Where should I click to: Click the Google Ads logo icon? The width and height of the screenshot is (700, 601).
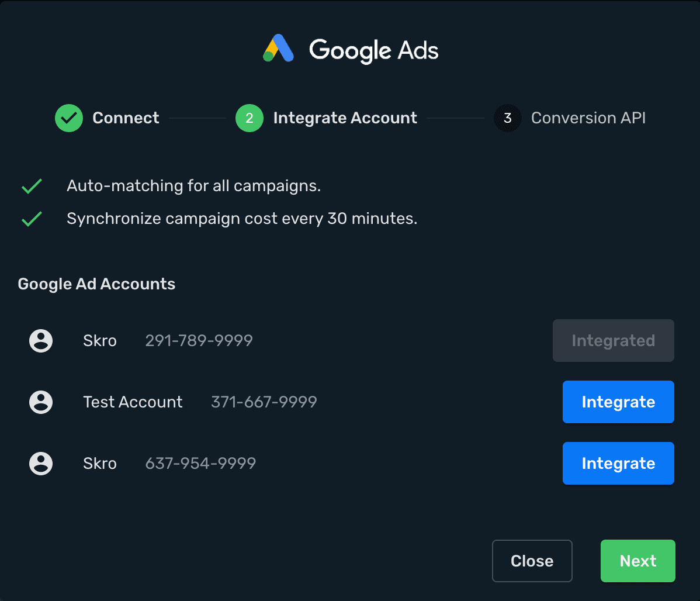coord(278,48)
